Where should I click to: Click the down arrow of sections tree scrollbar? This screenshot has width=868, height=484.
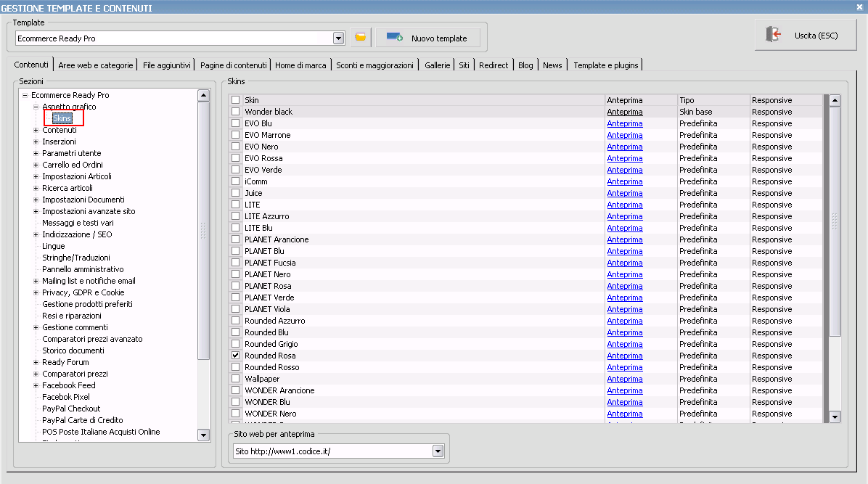coord(203,435)
